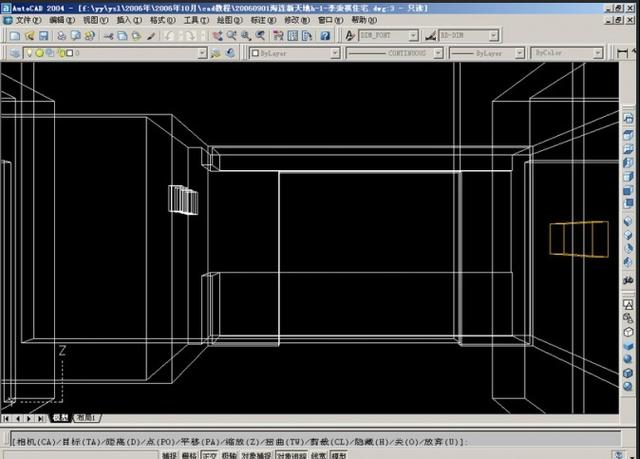
Task: Toggle the 对象追踪 object tracking button
Action: pos(291,455)
